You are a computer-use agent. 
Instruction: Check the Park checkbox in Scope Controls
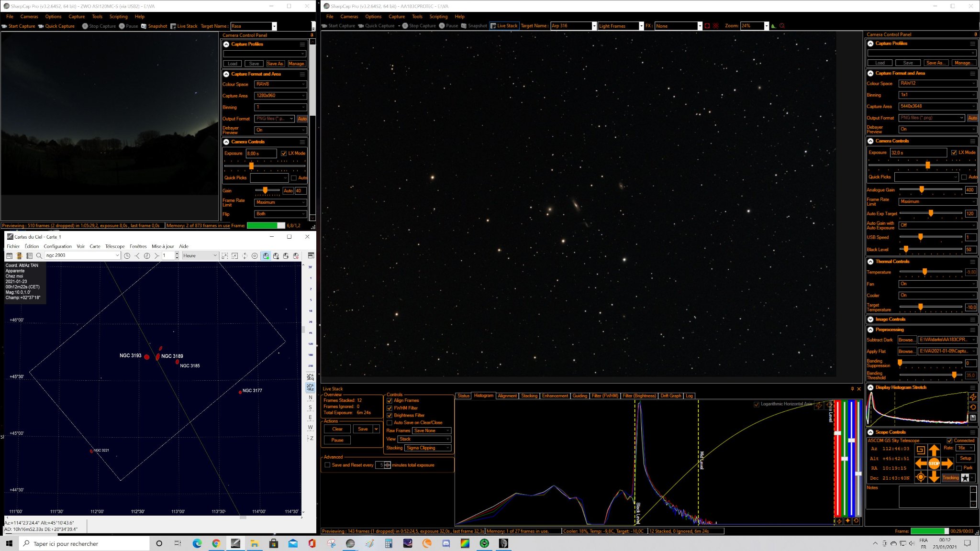959,468
